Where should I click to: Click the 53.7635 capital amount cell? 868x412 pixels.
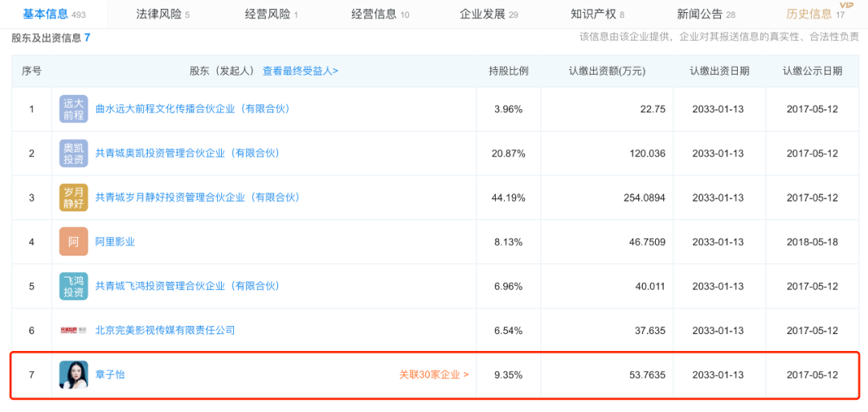tap(607, 374)
